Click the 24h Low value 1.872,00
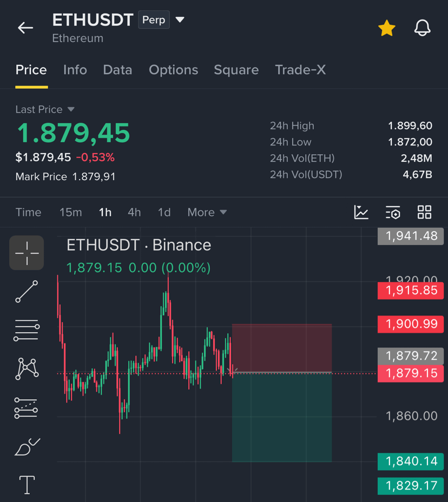The image size is (448, 502). point(410,142)
